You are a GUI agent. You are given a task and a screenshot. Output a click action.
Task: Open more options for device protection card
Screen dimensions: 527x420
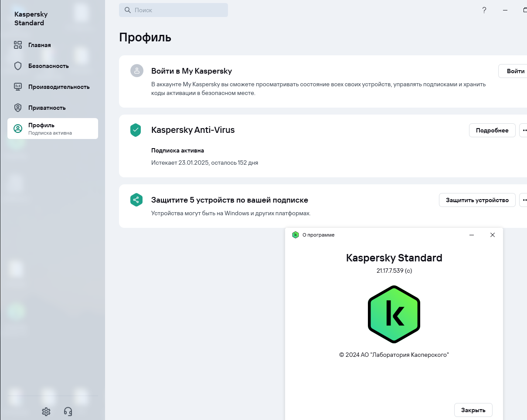point(524,200)
